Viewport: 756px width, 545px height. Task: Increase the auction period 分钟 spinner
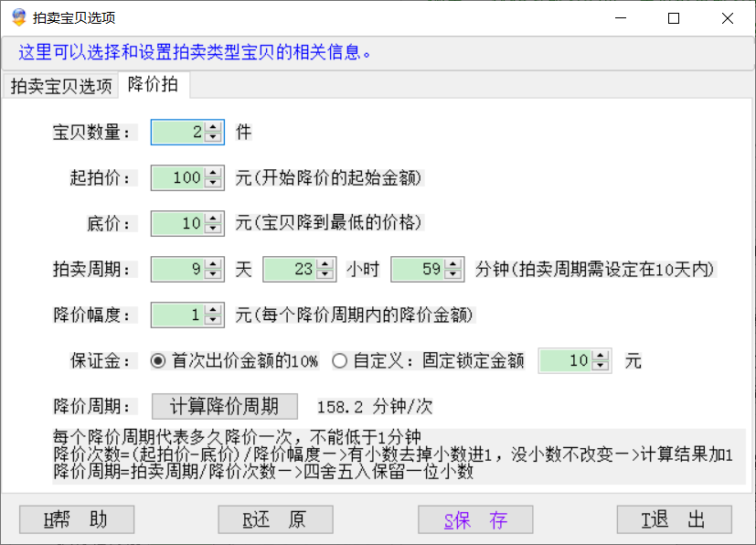[x=454, y=264]
